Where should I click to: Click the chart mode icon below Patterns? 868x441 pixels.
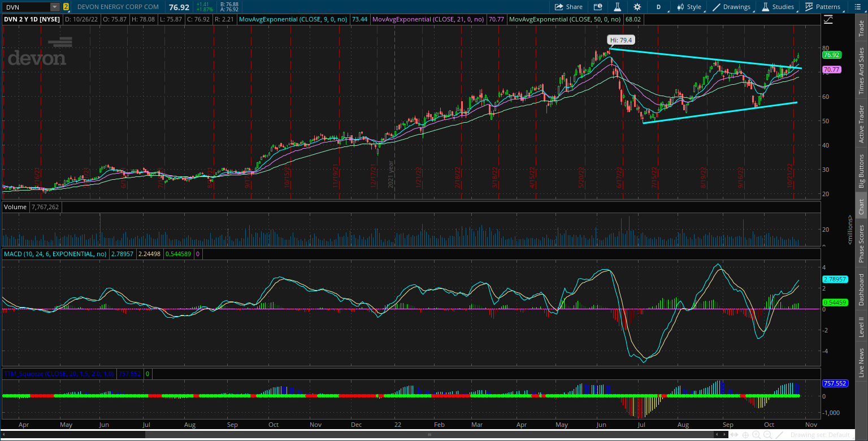pyautogui.click(x=828, y=19)
